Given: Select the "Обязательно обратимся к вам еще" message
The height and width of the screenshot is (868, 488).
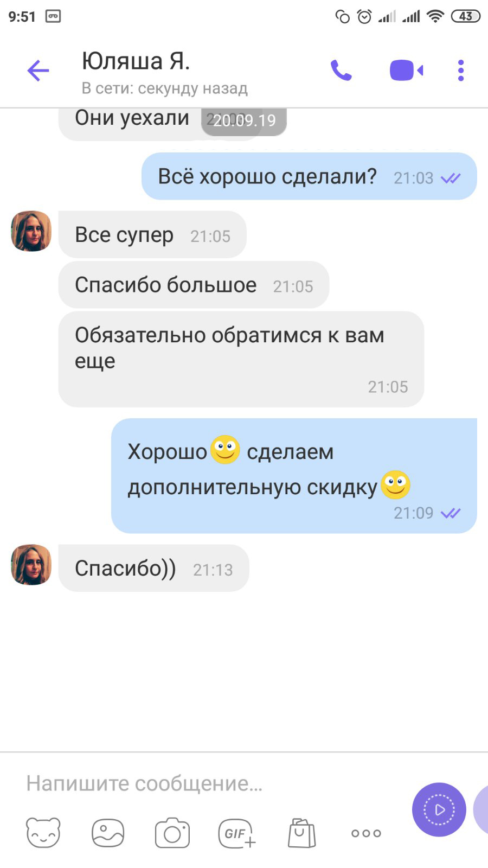Looking at the screenshot, I should (x=241, y=359).
